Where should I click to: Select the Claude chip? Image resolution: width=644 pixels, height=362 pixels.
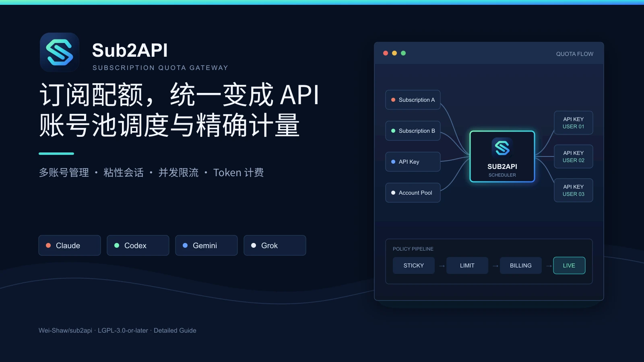(70, 245)
